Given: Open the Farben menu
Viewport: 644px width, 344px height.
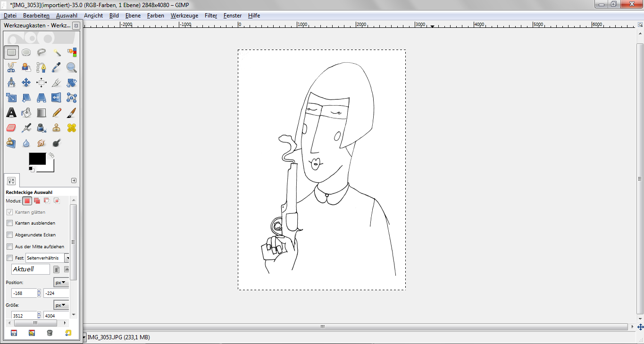Looking at the screenshot, I should pos(156,16).
